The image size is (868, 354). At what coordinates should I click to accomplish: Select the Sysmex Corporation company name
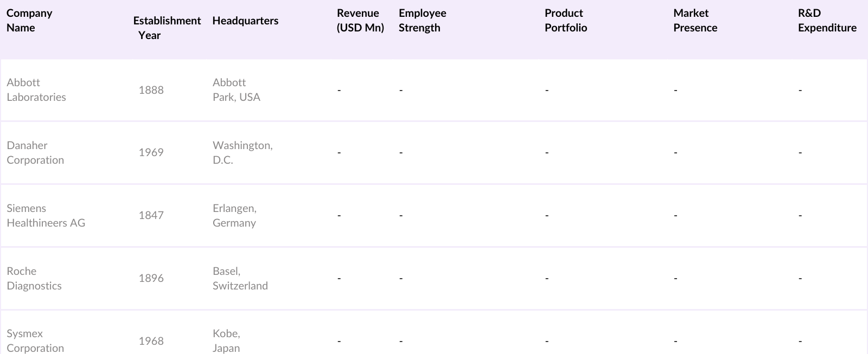pyautogui.click(x=35, y=341)
